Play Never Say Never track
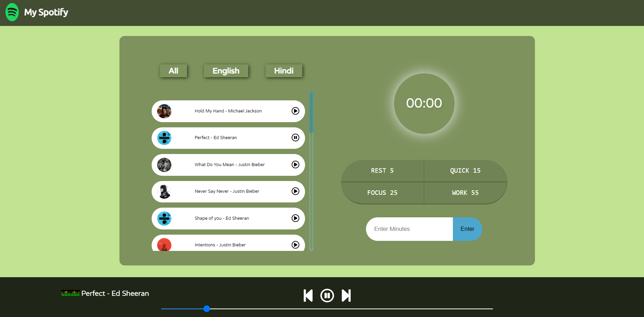644x317 pixels. [x=295, y=191]
